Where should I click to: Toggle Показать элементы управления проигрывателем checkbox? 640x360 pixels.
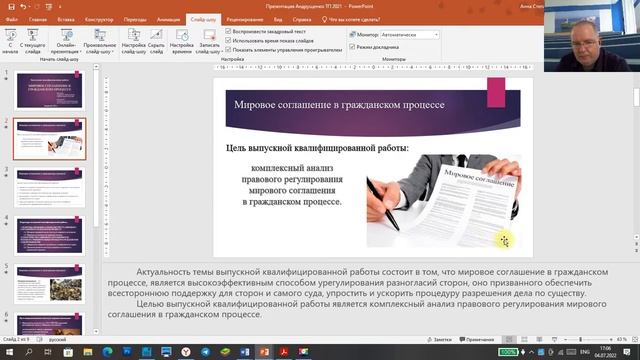tap(228, 49)
